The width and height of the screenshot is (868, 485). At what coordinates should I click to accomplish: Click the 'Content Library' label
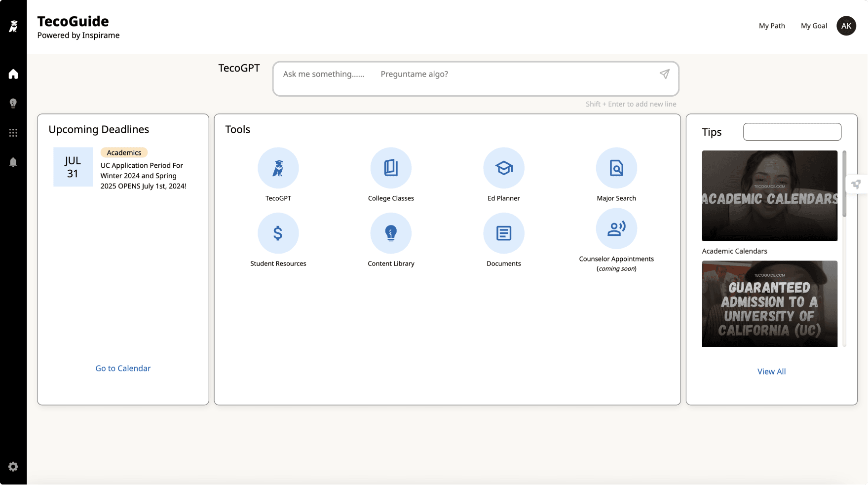391,263
